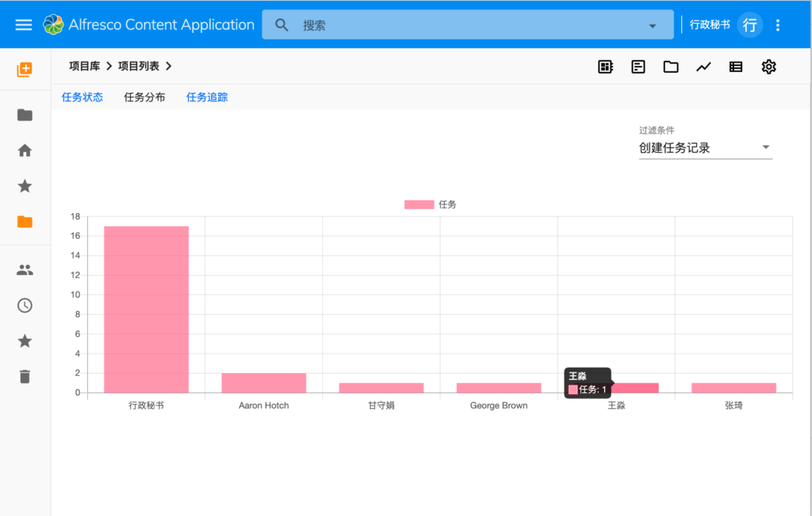Click the Alfresco logo icon
The width and height of the screenshot is (812, 516).
tap(53, 25)
